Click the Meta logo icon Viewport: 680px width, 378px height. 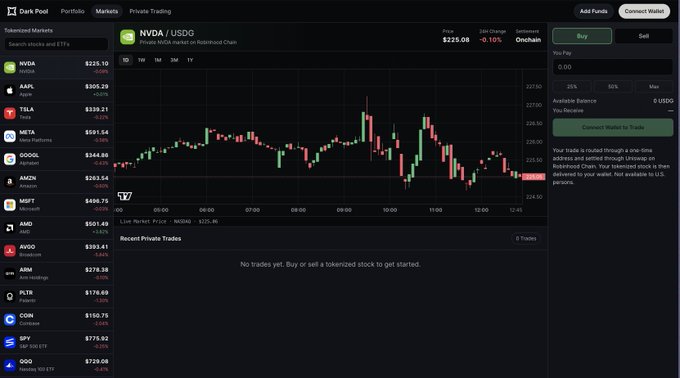point(10,136)
